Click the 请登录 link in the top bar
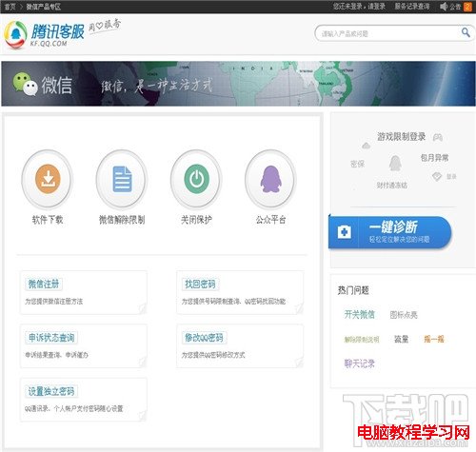 point(377,7)
